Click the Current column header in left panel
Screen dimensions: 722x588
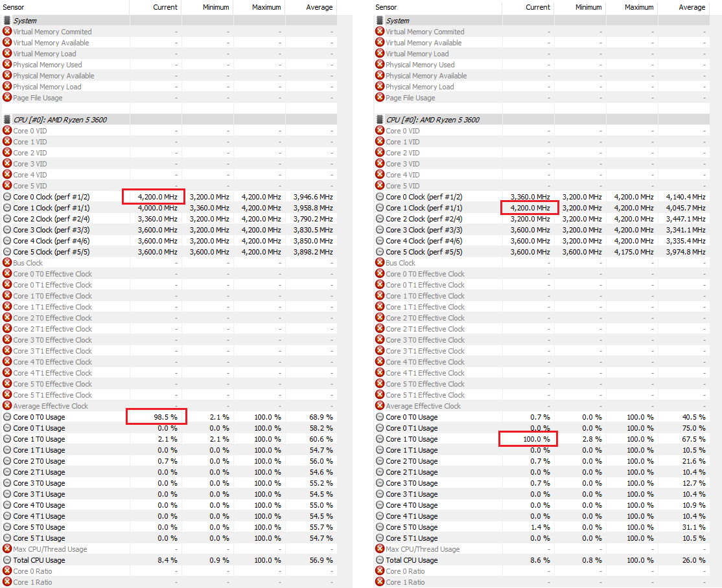pos(165,7)
